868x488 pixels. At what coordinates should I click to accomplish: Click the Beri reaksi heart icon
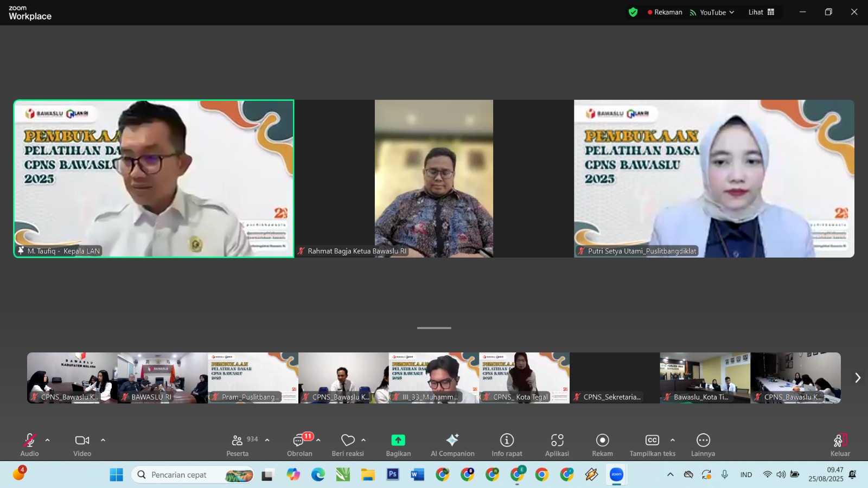(348, 440)
